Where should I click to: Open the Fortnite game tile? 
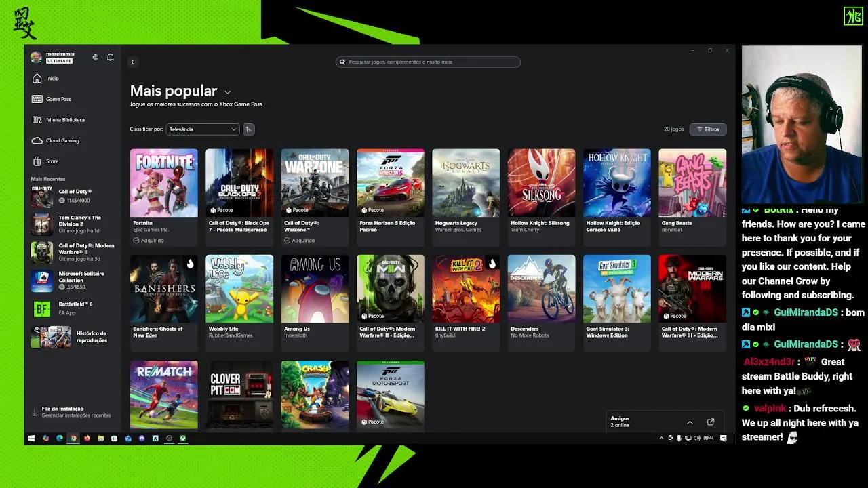pyautogui.click(x=164, y=197)
